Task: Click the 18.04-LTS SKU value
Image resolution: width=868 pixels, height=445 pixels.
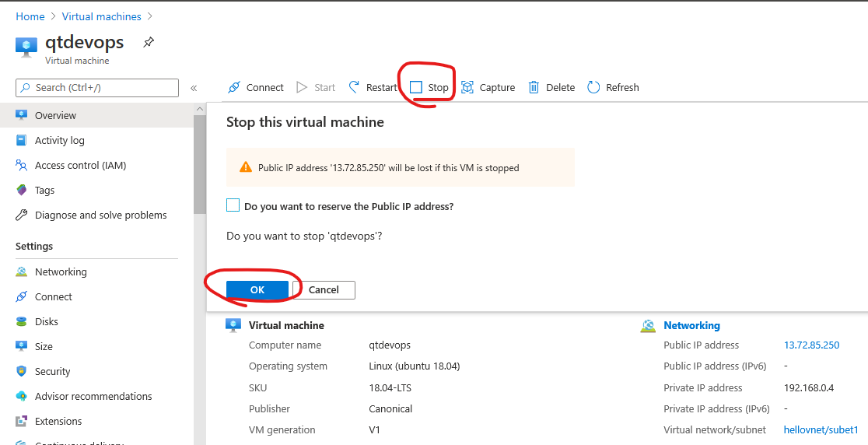Action: coord(390,387)
